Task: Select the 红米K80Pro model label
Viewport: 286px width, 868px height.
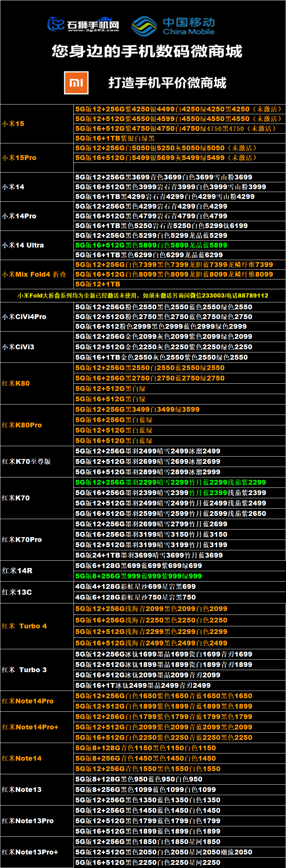Action: [22, 425]
